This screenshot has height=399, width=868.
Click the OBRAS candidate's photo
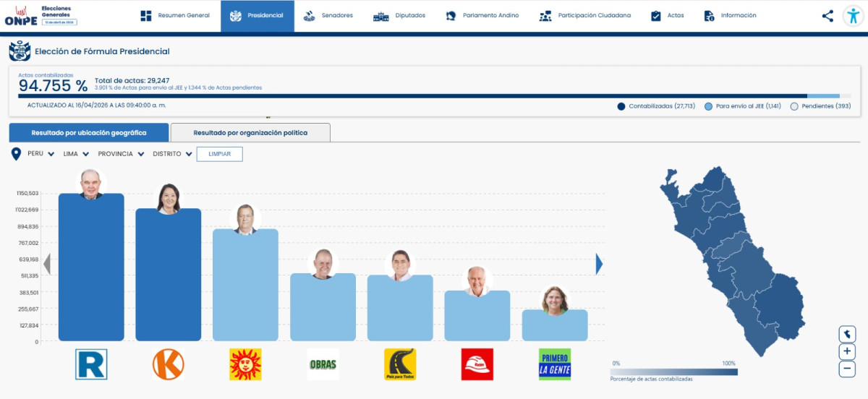click(323, 264)
